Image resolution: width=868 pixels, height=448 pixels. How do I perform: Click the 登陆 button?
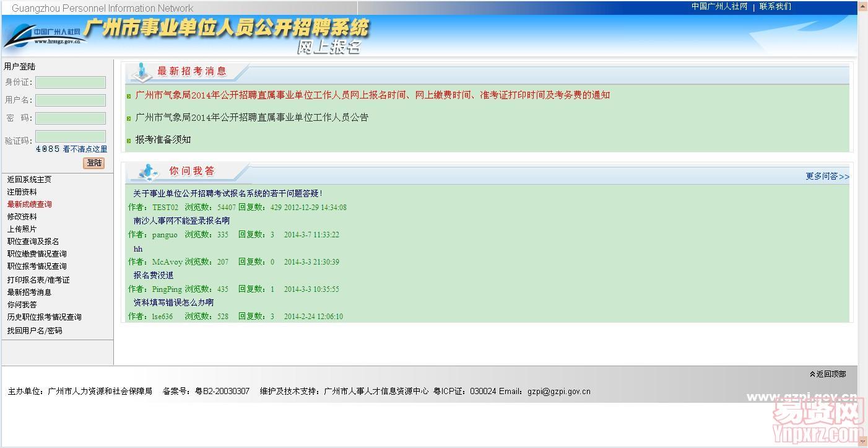pos(94,163)
